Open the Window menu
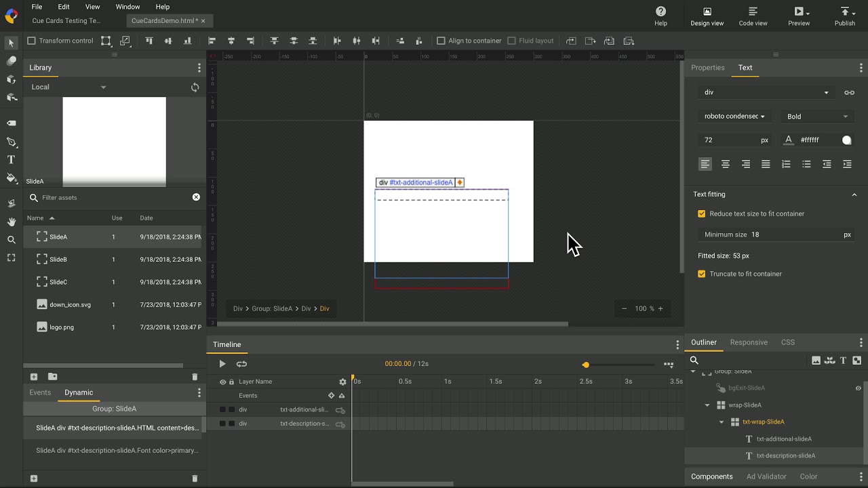Viewport: 868px width, 488px height. coord(127,7)
